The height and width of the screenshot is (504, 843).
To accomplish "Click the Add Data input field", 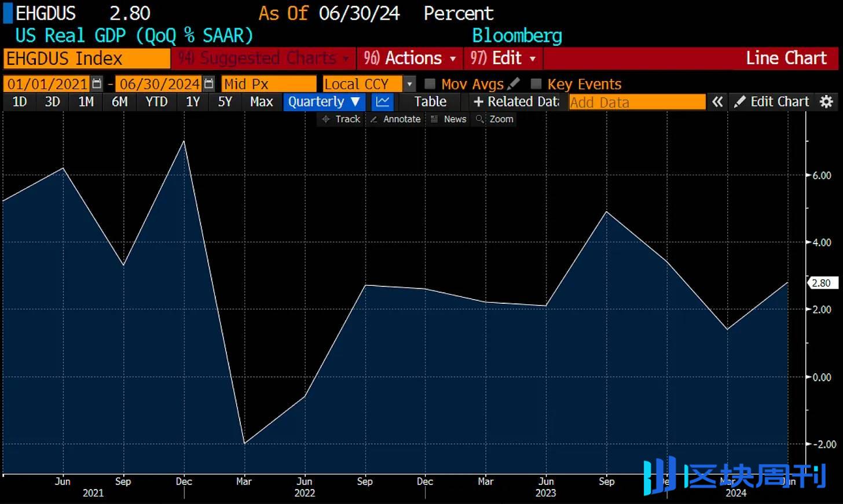I will (x=637, y=102).
